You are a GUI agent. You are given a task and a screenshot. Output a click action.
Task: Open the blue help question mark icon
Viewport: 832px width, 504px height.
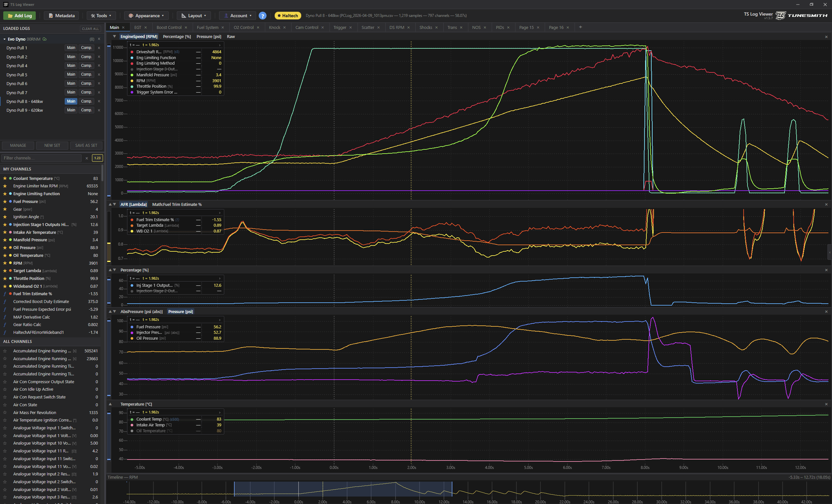click(x=262, y=16)
